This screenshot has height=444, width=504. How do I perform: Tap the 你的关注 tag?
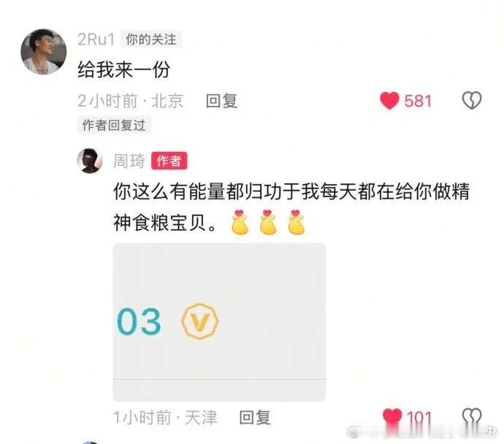(x=151, y=39)
